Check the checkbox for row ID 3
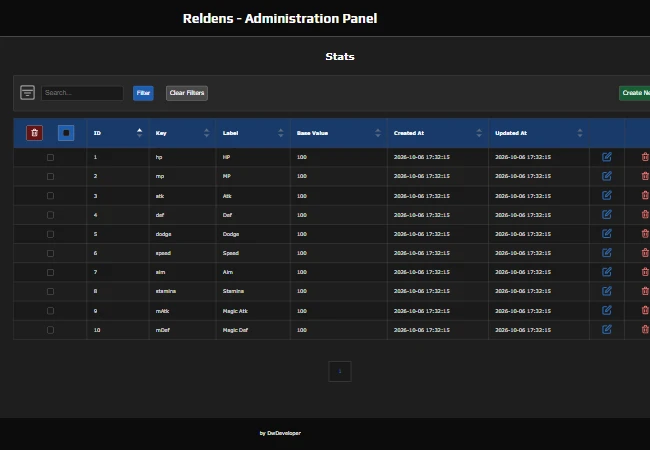The width and height of the screenshot is (650, 450). tap(50, 196)
